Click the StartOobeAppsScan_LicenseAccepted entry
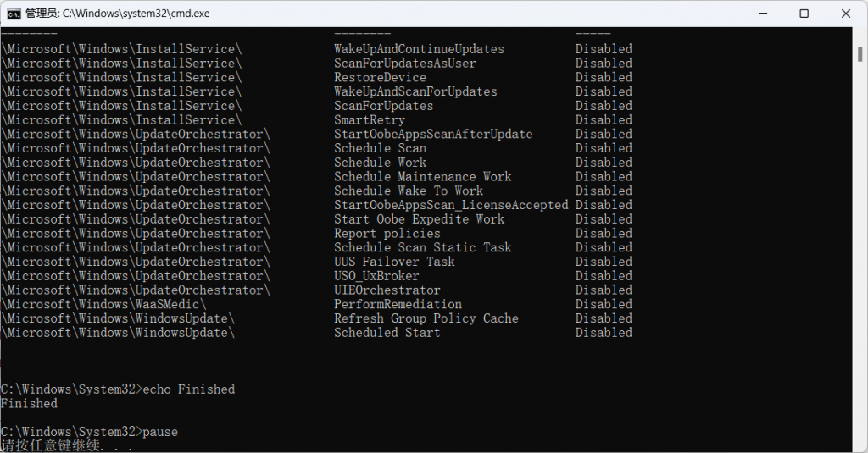The image size is (868, 453). [x=451, y=205]
